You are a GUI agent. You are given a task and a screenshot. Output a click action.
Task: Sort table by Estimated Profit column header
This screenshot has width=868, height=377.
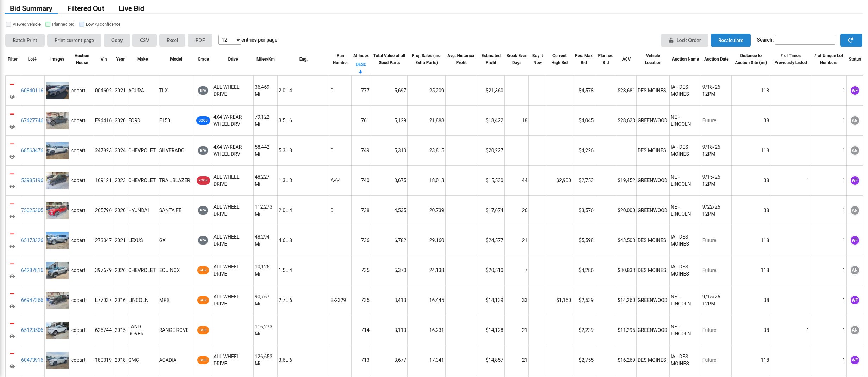(491, 59)
